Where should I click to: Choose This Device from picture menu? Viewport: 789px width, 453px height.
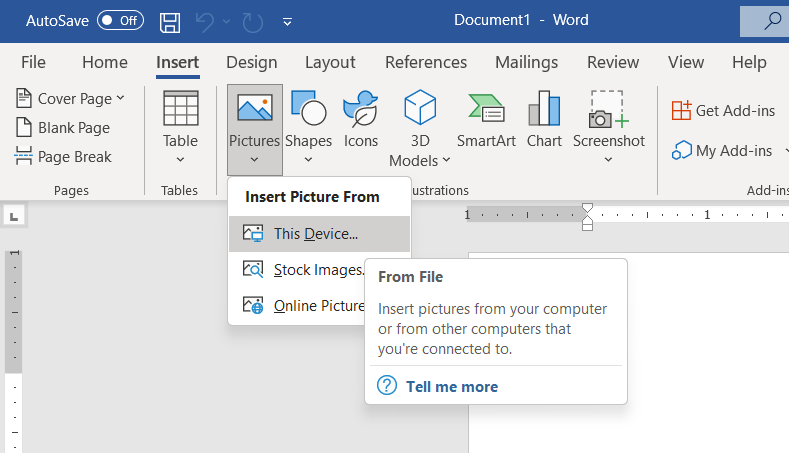click(x=319, y=234)
